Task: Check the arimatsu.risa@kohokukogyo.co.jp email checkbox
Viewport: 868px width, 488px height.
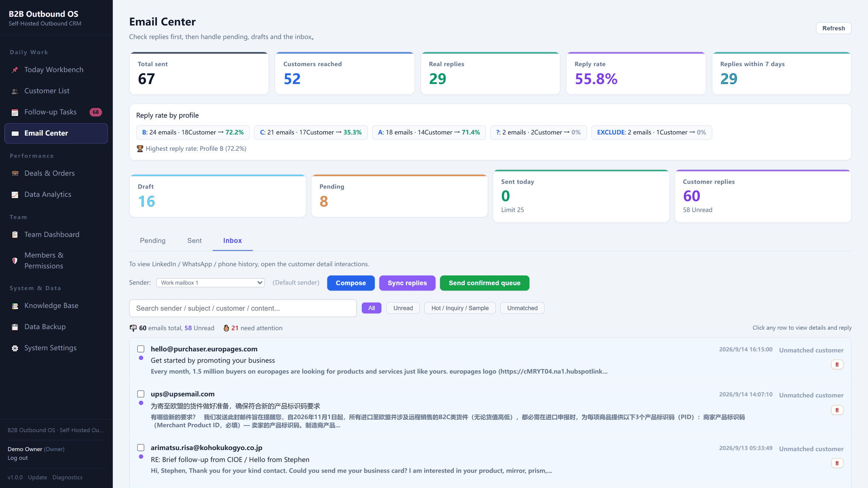Action: click(x=141, y=448)
